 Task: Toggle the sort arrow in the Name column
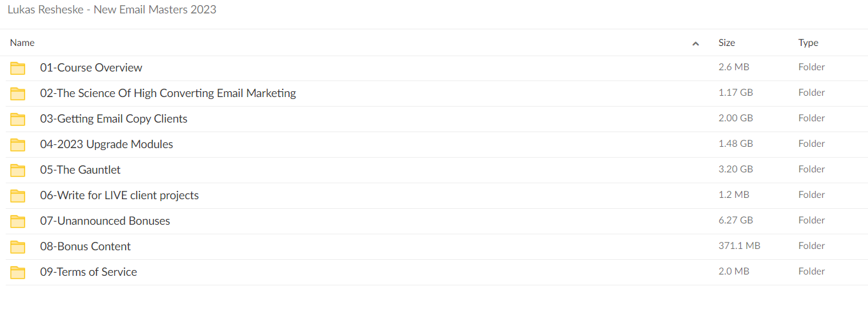tap(696, 43)
